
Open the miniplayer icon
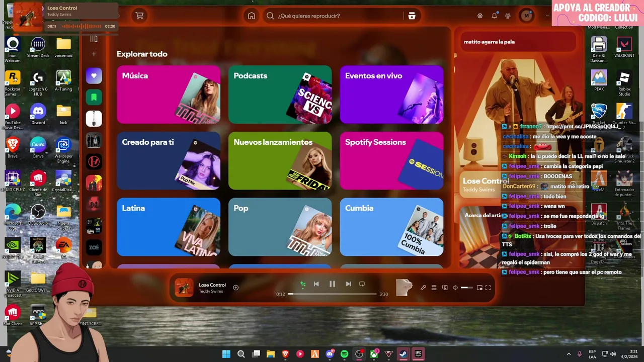[x=479, y=288]
